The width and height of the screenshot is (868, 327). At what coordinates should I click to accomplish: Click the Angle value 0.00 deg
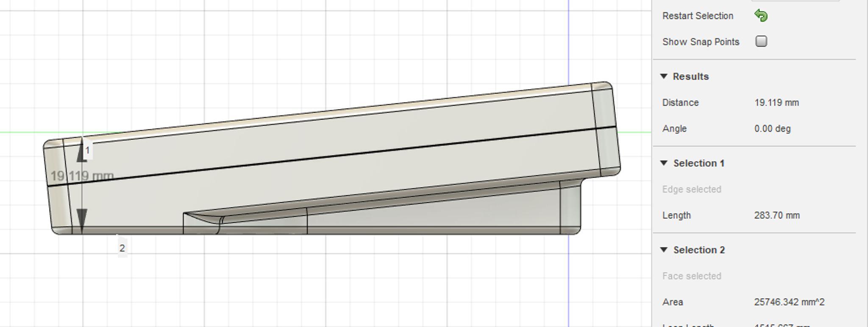click(772, 129)
